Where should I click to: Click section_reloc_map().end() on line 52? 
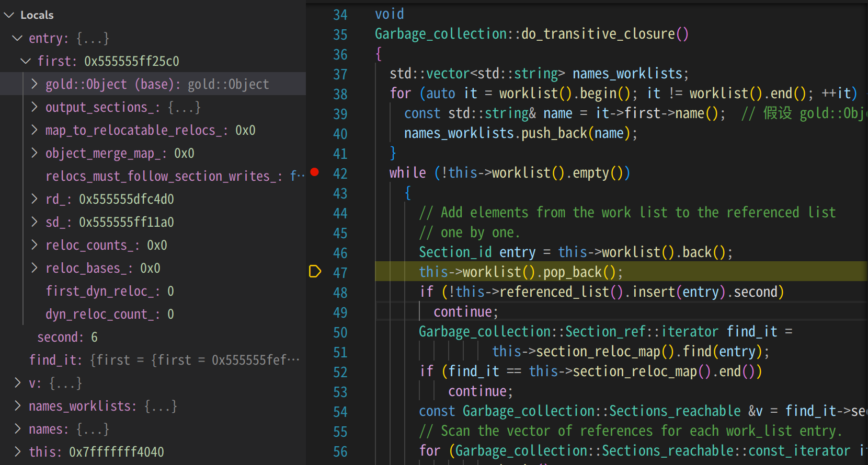664,371
